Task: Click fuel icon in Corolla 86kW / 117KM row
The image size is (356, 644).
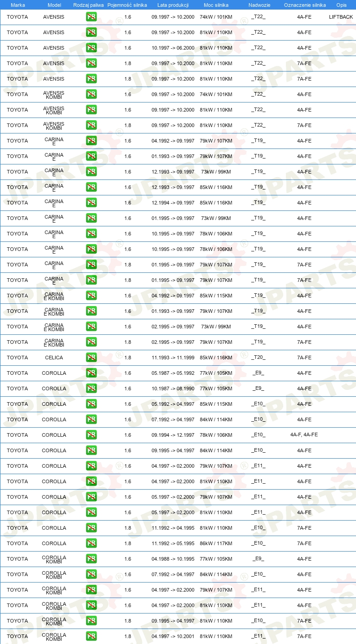Action: tap(91, 543)
